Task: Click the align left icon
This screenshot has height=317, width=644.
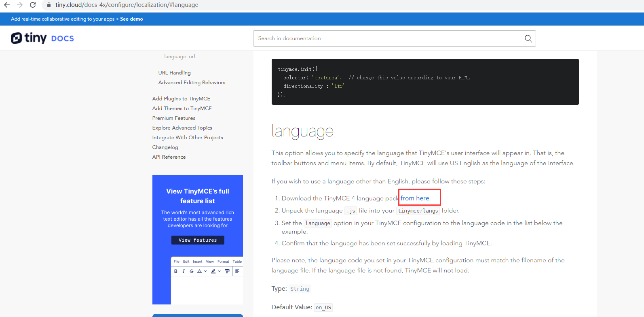Action: click(237, 271)
